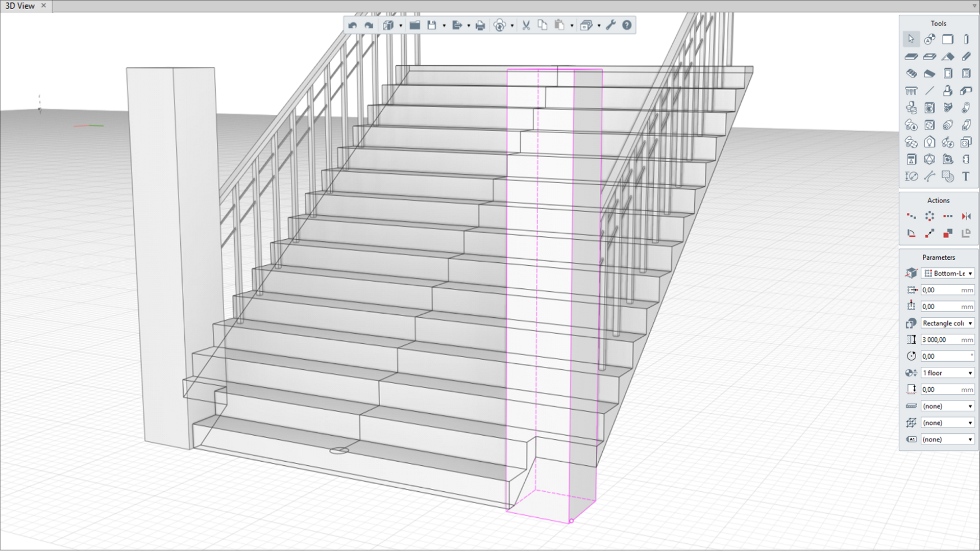The width and height of the screenshot is (980, 551).
Task: Select the Column tool icon
Action: click(966, 39)
